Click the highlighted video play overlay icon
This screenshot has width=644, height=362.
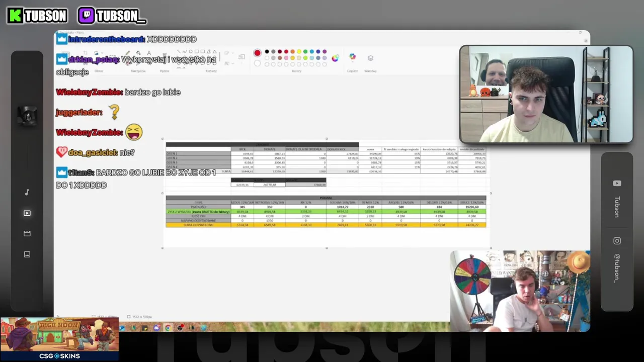click(x=27, y=213)
